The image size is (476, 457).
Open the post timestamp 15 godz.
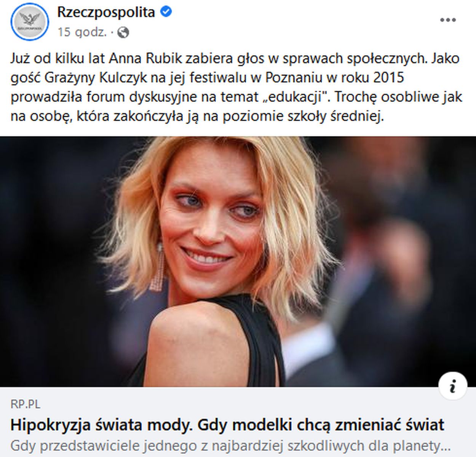pyautogui.click(x=82, y=32)
